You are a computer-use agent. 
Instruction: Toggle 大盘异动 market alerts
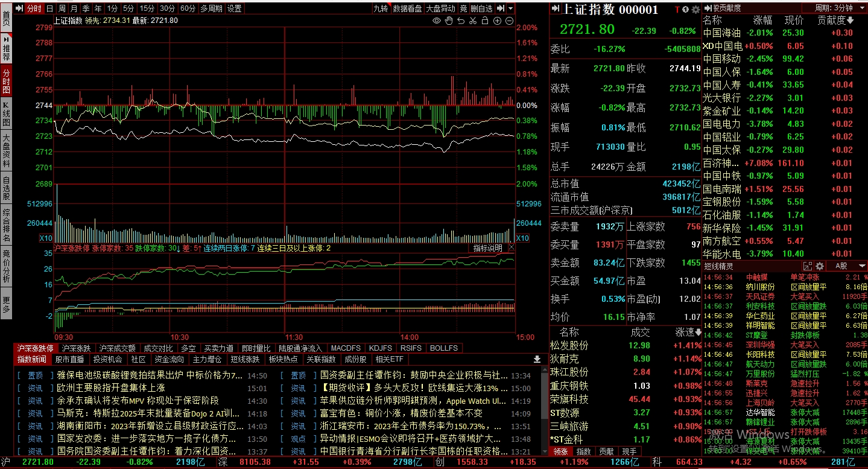(440, 8)
